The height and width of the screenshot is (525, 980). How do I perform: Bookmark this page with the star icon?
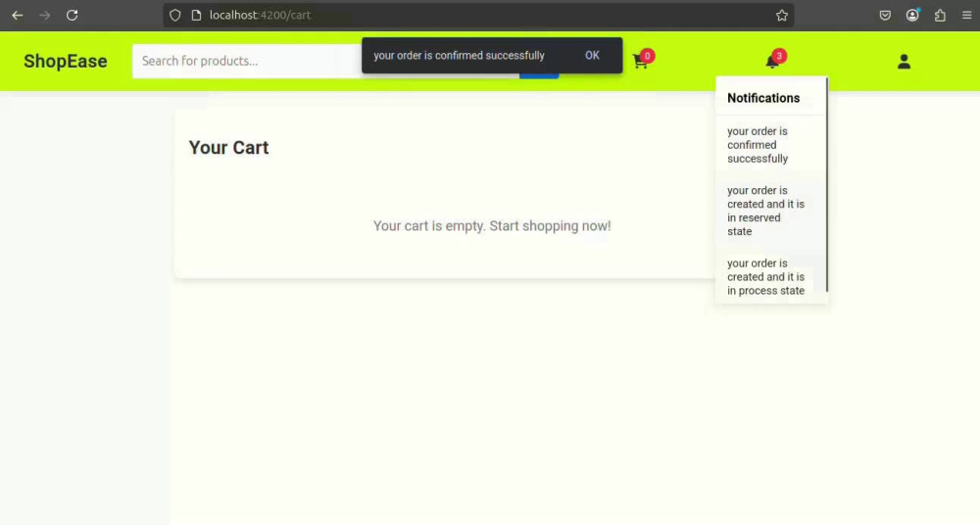782,15
